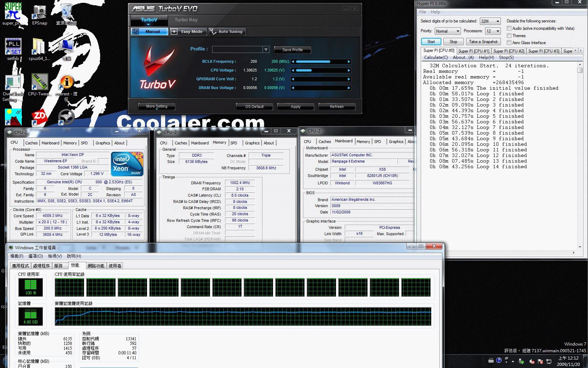Click the keyboard input icon in tray

(x=491, y=360)
